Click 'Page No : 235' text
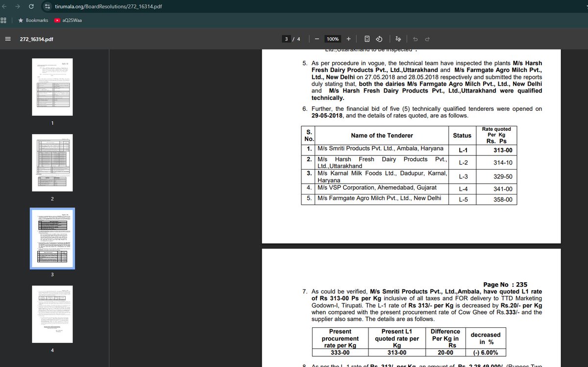 point(505,284)
